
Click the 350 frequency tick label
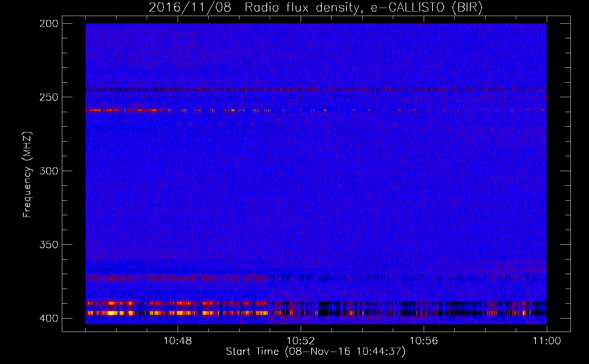pos(49,245)
